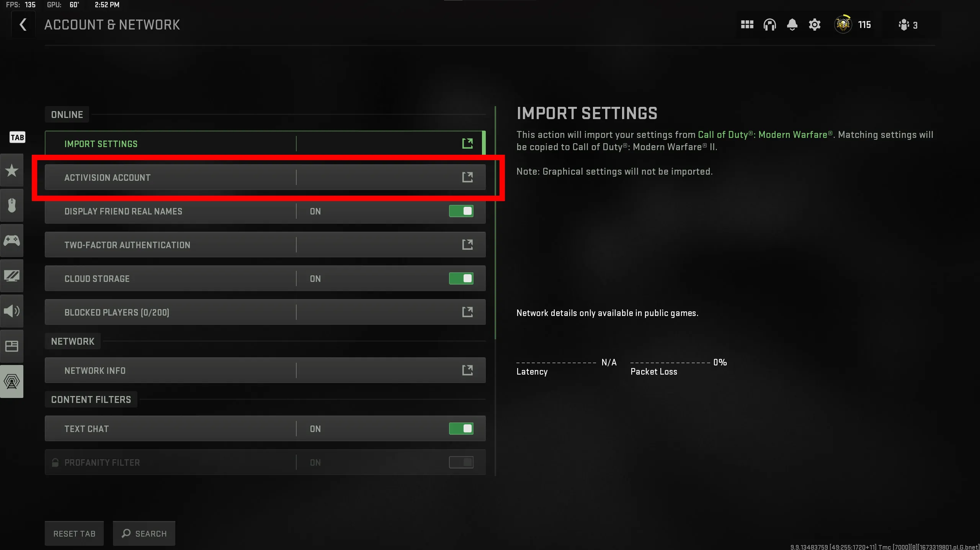Viewport: 980px width, 550px height.
Task: Click the display/monitor icon in sidebar
Action: tap(11, 275)
